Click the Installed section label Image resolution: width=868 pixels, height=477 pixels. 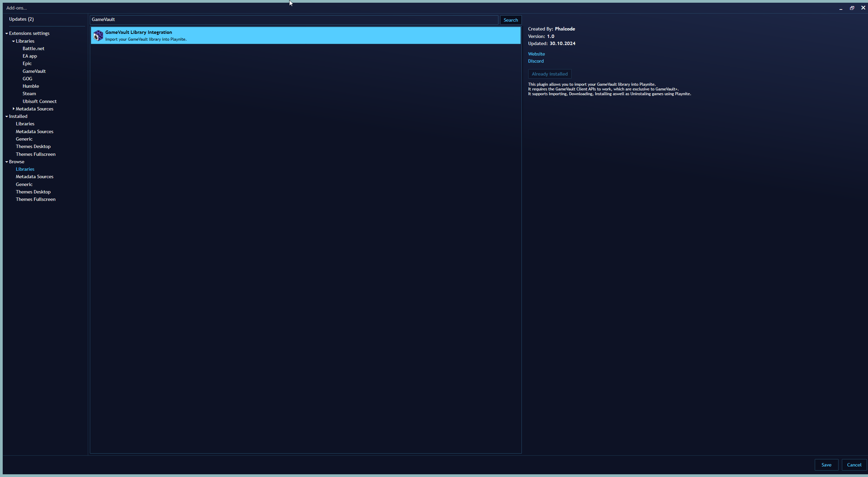pos(18,116)
